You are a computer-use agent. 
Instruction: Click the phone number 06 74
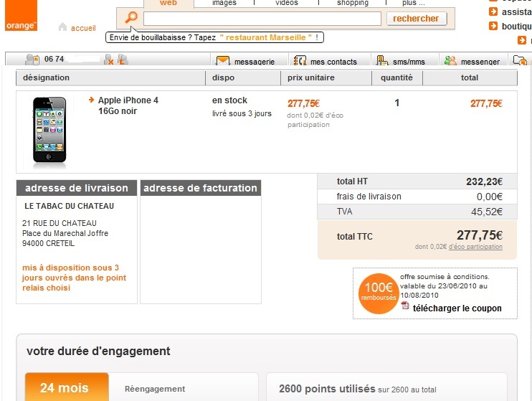click(x=54, y=59)
